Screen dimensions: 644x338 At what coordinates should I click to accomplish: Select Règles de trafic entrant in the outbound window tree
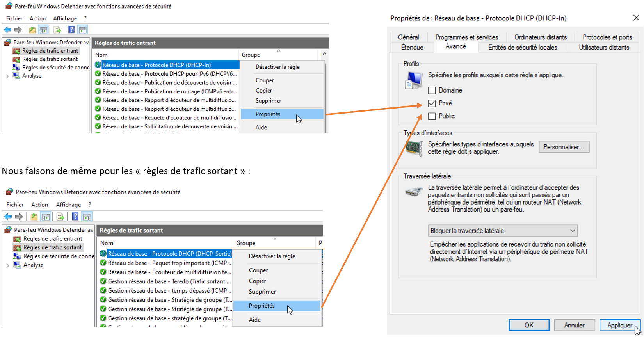tap(53, 239)
